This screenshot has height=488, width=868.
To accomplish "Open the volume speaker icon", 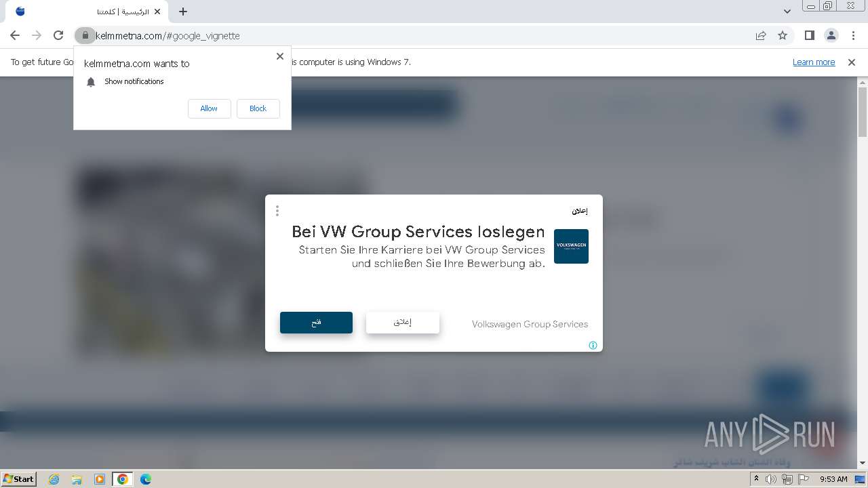I will [x=771, y=479].
